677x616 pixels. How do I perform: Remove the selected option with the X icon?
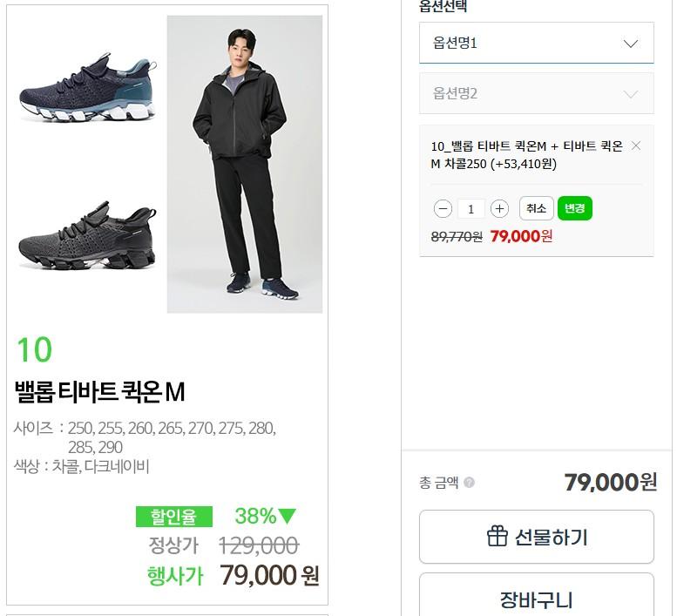tap(636, 146)
